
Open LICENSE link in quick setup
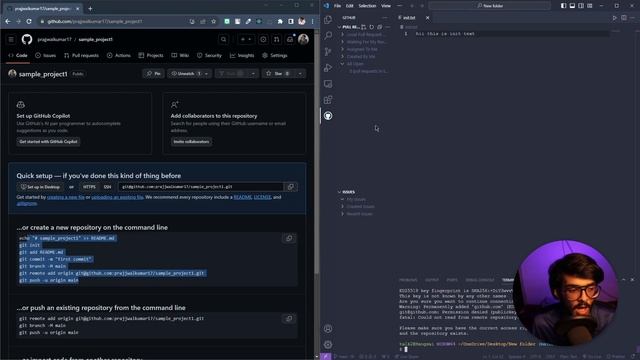(262, 197)
